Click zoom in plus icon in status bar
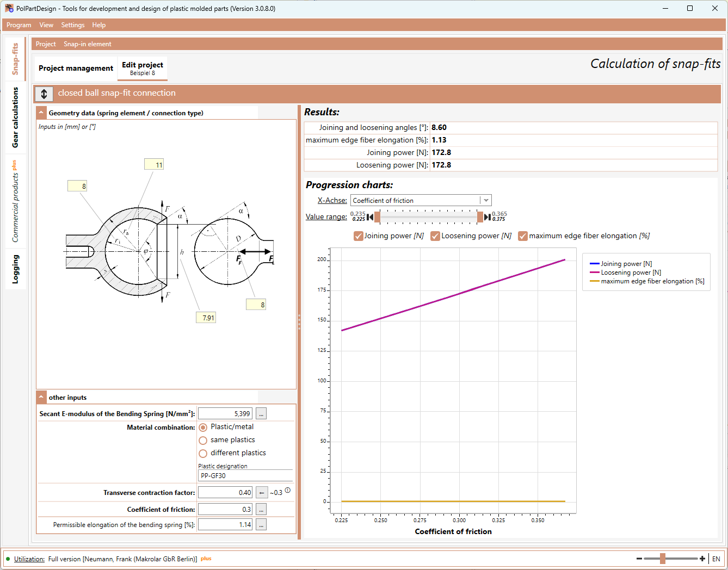 click(702, 559)
